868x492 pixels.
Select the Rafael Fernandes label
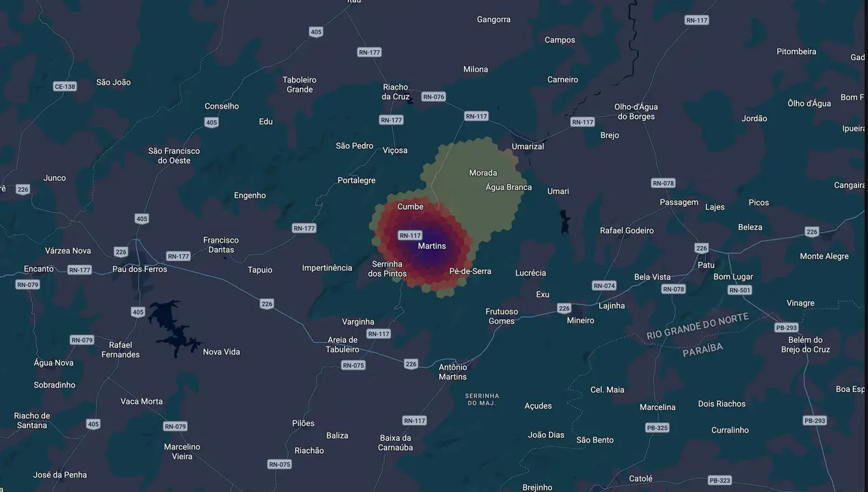click(x=120, y=350)
